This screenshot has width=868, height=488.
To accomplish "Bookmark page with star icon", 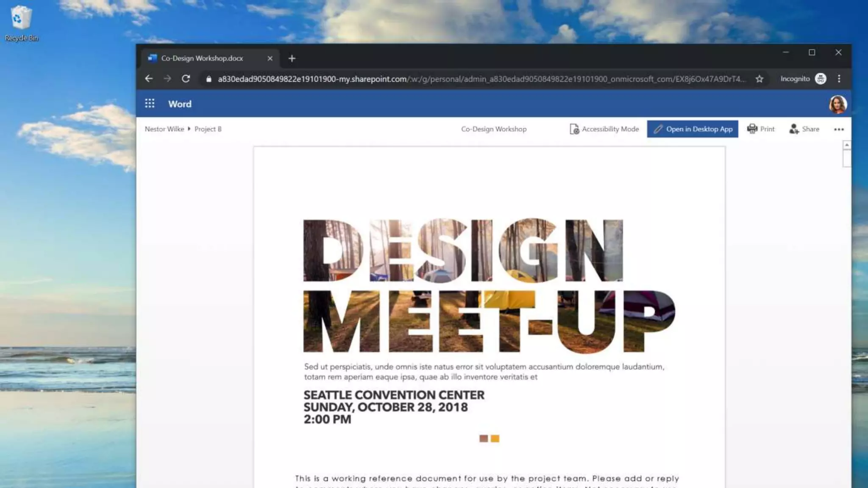I will coord(759,79).
